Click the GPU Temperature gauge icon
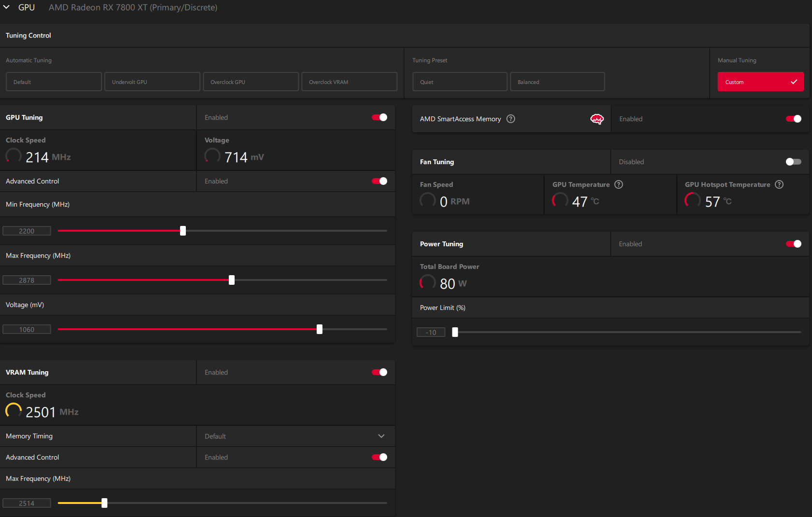Image resolution: width=812 pixels, height=517 pixels. pyautogui.click(x=560, y=200)
